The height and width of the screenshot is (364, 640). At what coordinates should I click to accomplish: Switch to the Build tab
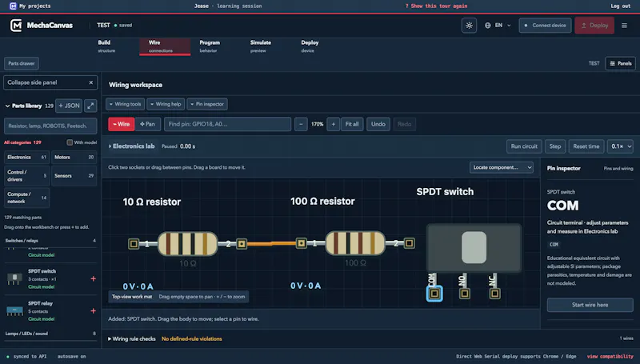(x=106, y=46)
